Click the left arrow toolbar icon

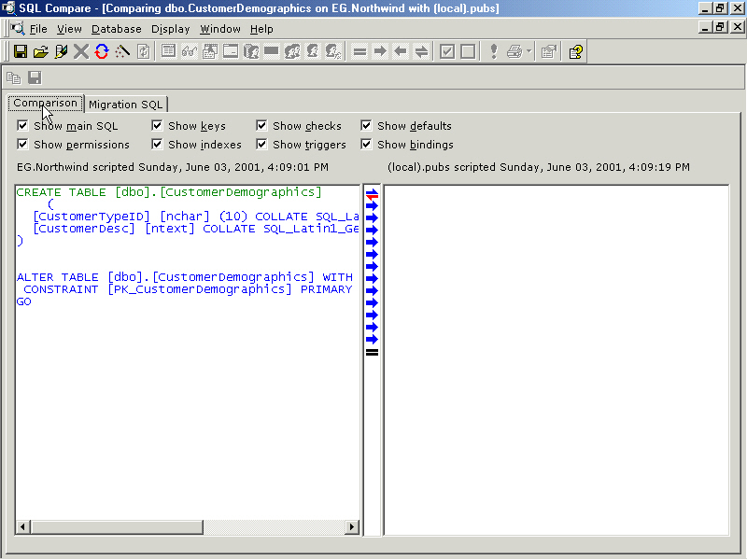pyautogui.click(x=401, y=51)
